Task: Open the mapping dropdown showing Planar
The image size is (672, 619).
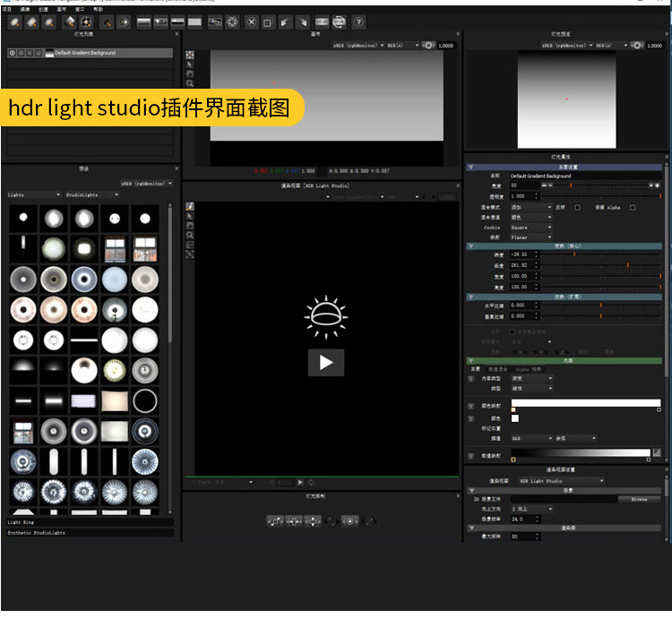Action: [x=531, y=237]
